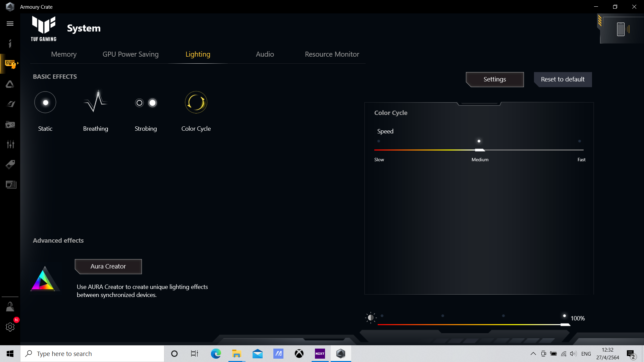
Task: Click the taskbar search box
Action: point(92,354)
